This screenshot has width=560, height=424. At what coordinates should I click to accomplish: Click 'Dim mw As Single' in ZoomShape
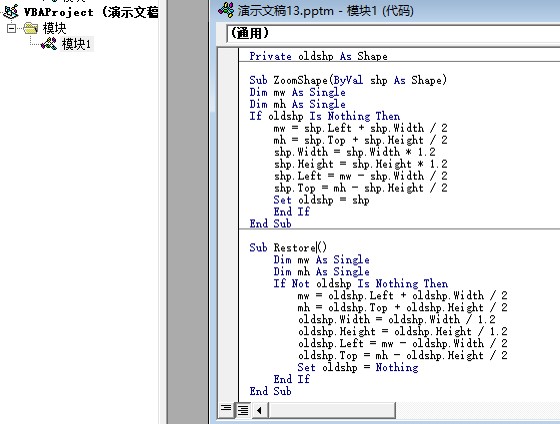click(297, 92)
